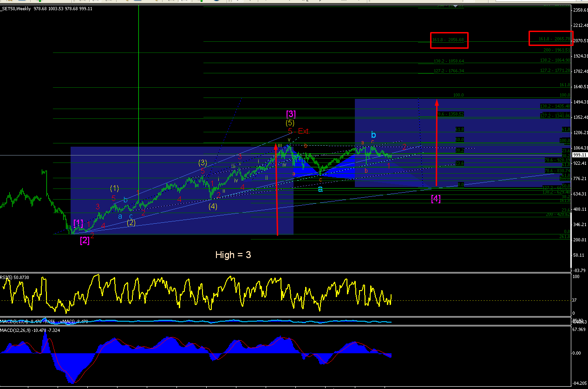Screen dimensions: 588x389
Task: Click Fibonacci label 138.2 - 1864.90
Action: tap(555, 60)
